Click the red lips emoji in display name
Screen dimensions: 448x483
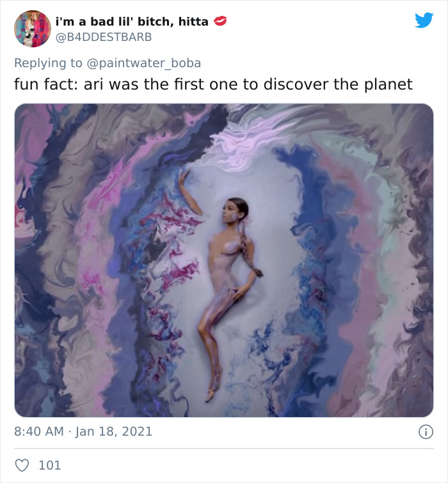(x=220, y=21)
